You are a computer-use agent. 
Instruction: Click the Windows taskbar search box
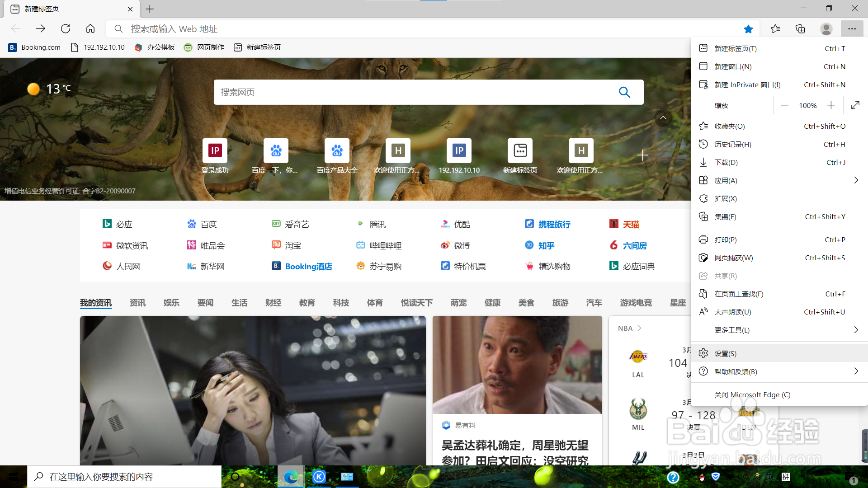pyautogui.click(x=124, y=477)
